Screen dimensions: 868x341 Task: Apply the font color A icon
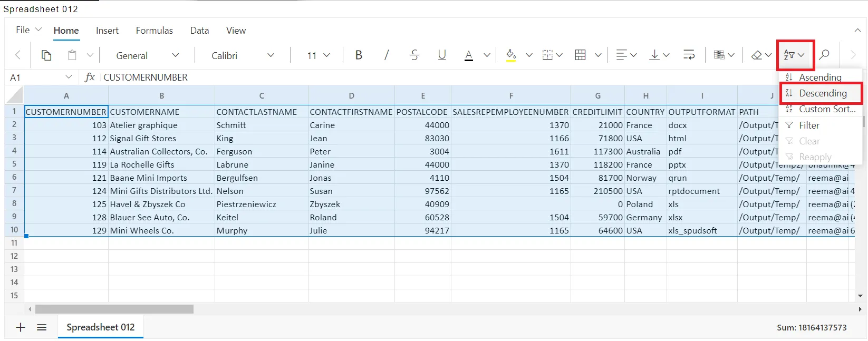[x=469, y=55]
